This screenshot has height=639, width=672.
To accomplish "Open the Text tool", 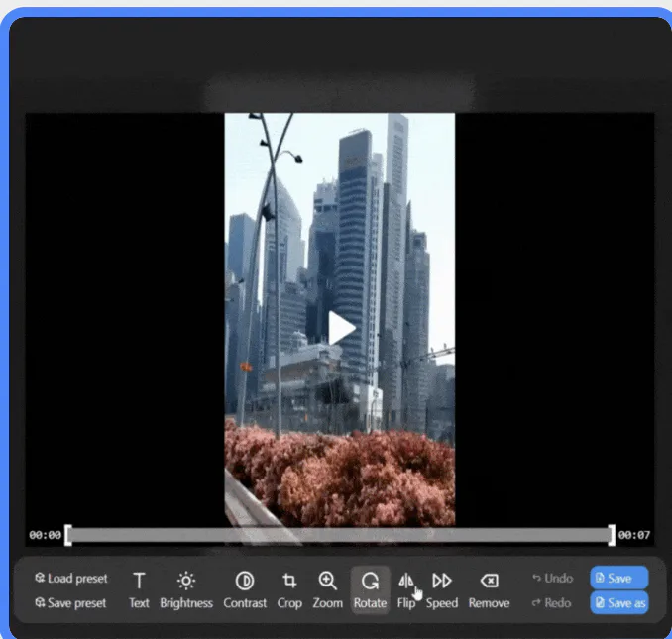I will tap(139, 590).
